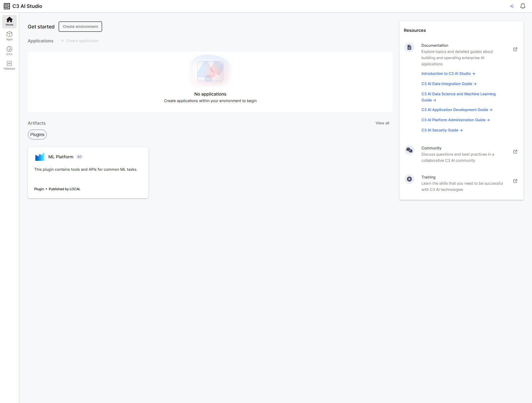Open the Home section in the sidebar
Image resolution: width=532 pixels, height=403 pixels.
[x=9, y=21]
